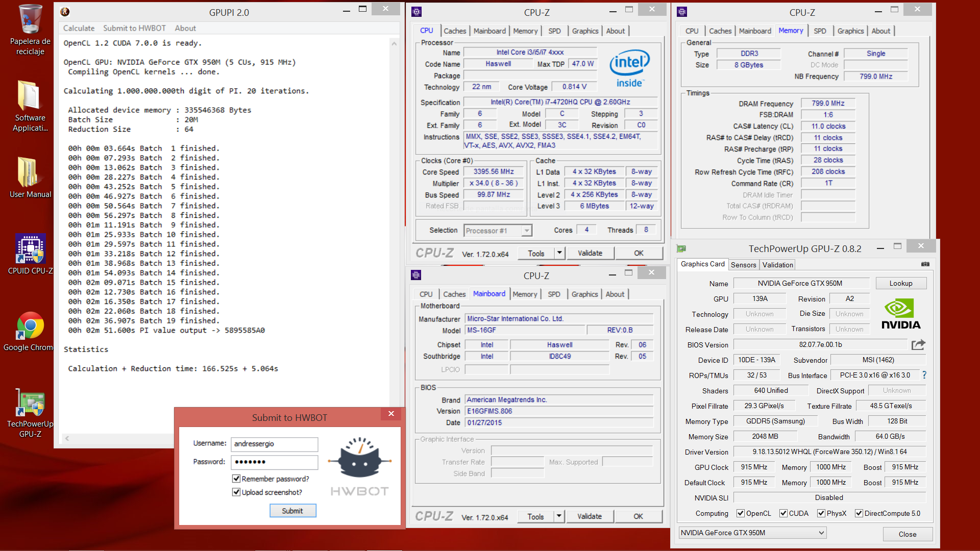This screenshot has height=551, width=980.
Task: Click the Intel inside logo
Action: pyautogui.click(x=629, y=68)
